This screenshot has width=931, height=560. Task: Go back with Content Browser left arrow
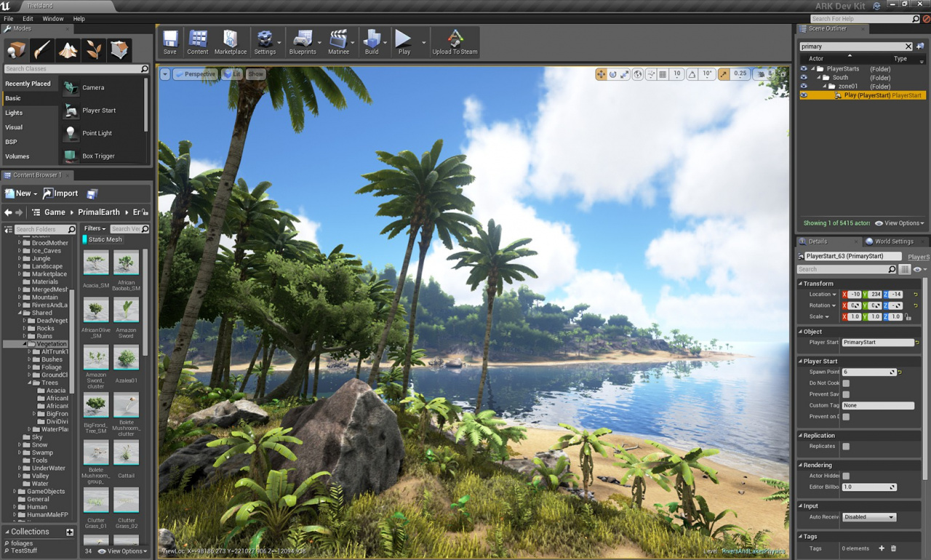(8, 212)
